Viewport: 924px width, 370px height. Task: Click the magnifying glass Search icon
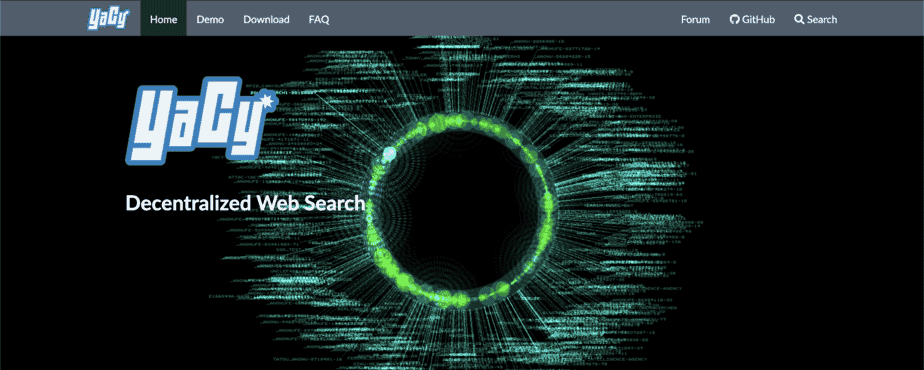(799, 19)
